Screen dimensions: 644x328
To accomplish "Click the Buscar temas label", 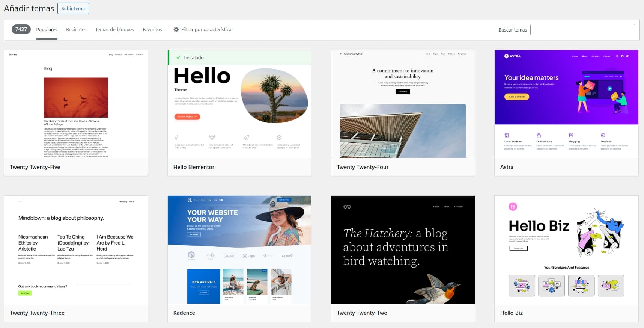I will point(513,30).
